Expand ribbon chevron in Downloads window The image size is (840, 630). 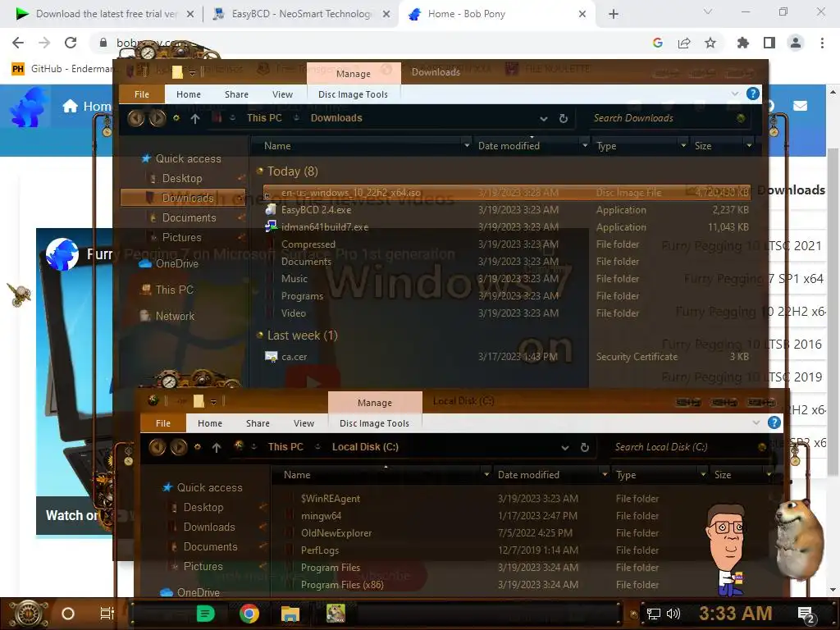click(x=735, y=94)
